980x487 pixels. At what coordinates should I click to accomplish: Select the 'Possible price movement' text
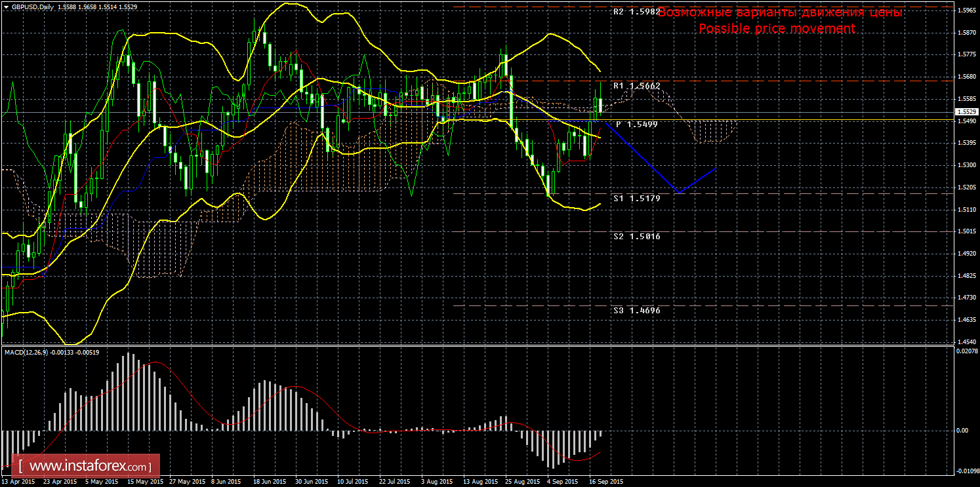pyautogui.click(x=777, y=29)
